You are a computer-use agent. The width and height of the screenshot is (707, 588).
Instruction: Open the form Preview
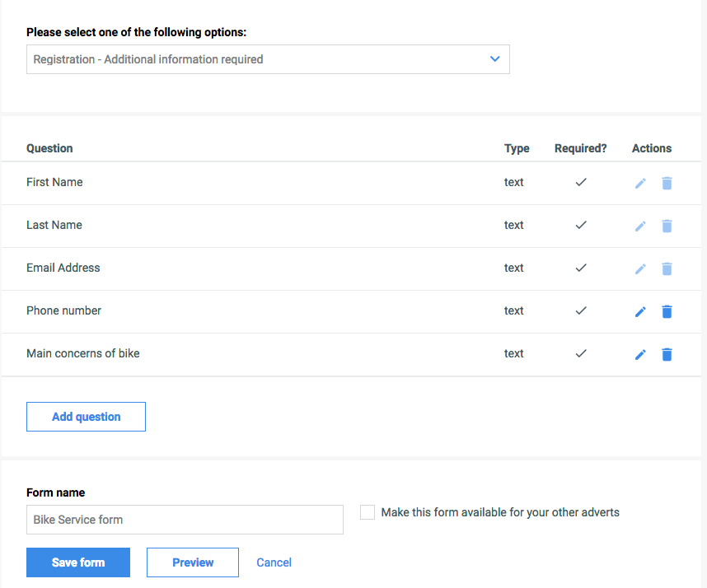coord(193,562)
